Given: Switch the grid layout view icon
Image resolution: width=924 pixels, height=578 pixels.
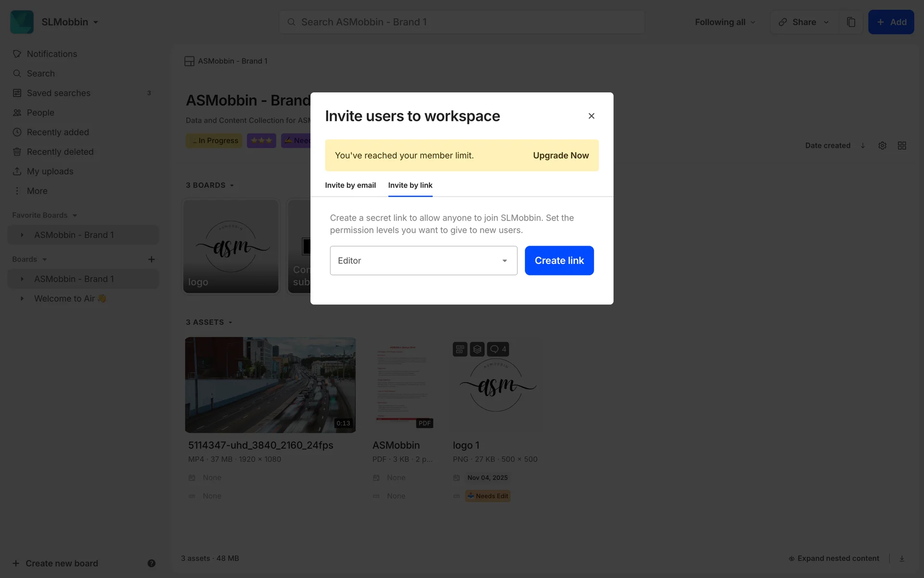Looking at the screenshot, I should coord(902,145).
